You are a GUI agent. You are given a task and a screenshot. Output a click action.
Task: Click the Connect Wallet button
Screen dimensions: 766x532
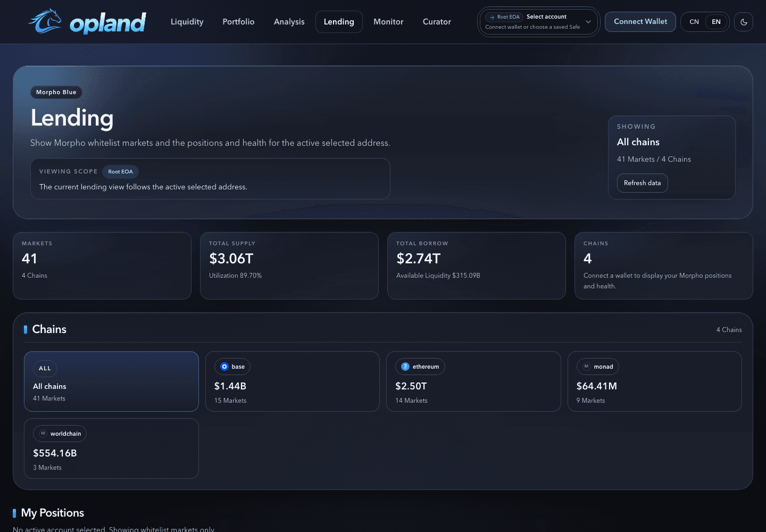pos(640,22)
